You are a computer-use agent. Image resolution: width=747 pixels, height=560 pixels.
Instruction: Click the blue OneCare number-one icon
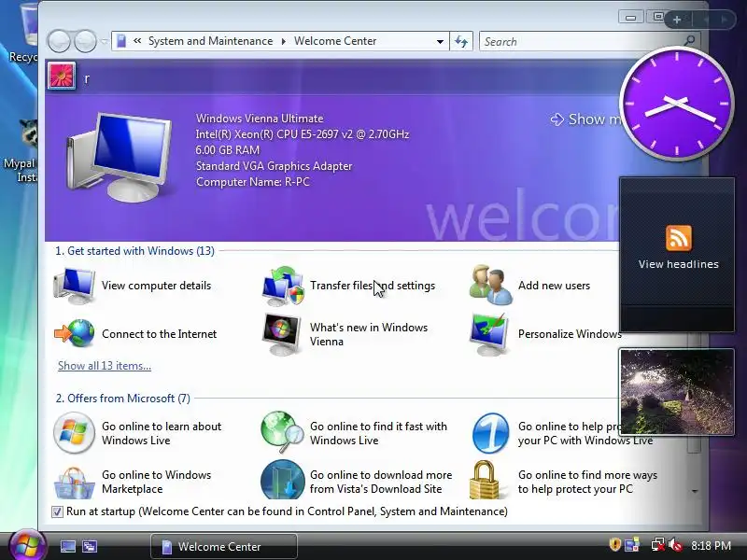[x=491, y=433]
